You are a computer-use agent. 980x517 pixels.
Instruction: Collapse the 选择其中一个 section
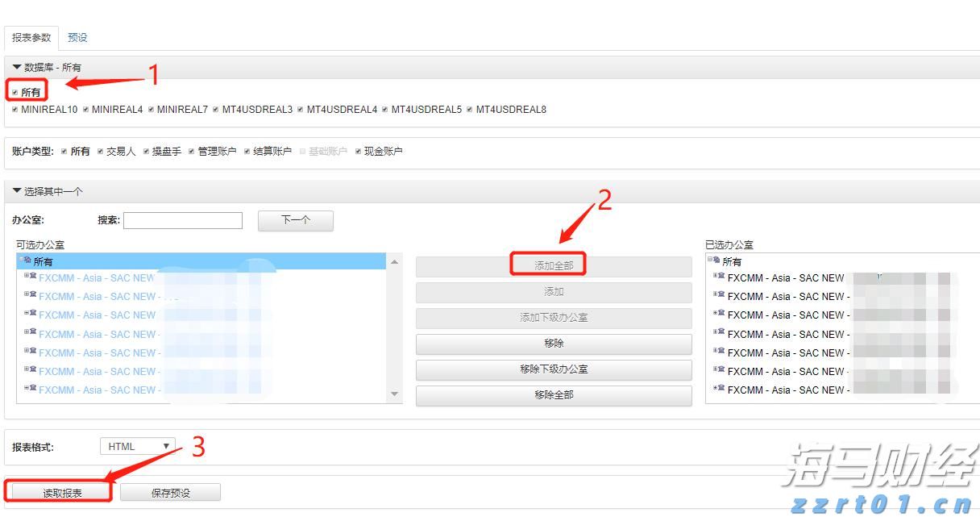[17, 191]
